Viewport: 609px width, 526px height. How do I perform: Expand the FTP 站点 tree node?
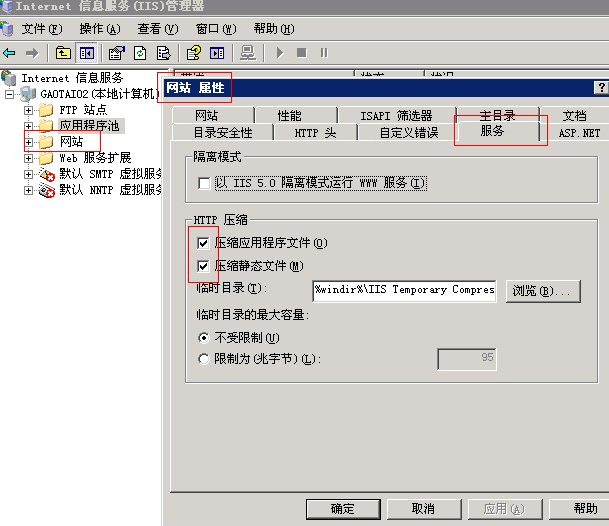tap(29, 110)
